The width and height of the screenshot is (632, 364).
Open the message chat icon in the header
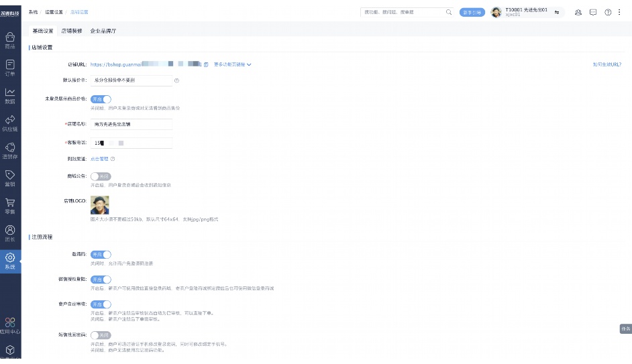click(x=593, y=12)
